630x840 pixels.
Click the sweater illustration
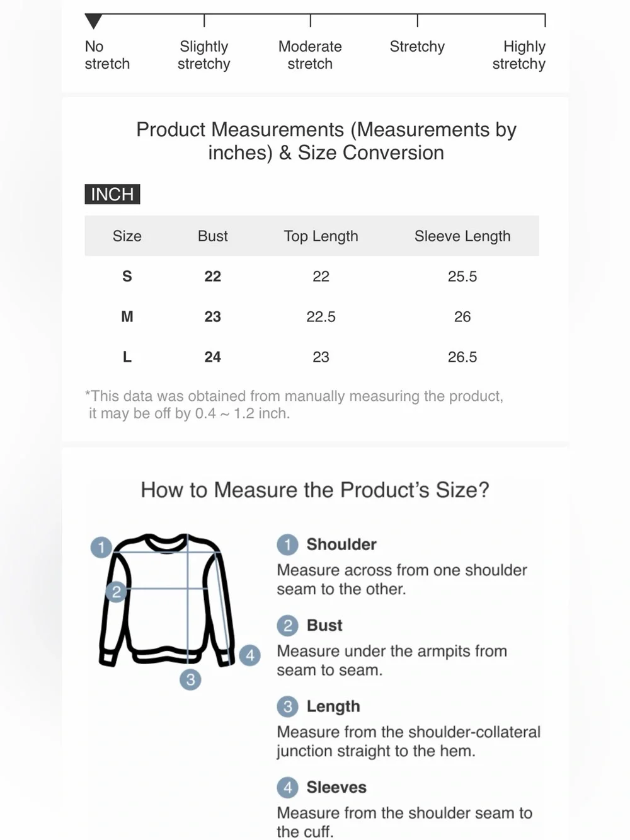[167, 599]
